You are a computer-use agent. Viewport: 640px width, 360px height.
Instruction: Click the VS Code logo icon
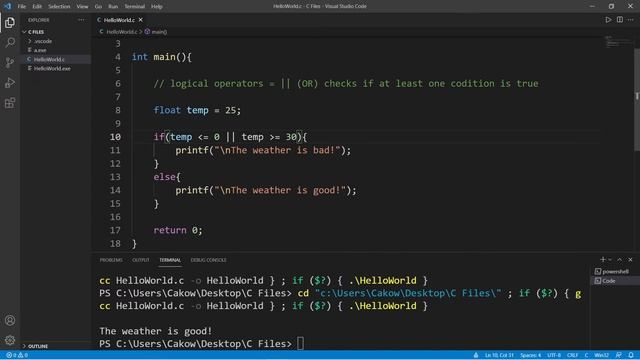7,6
